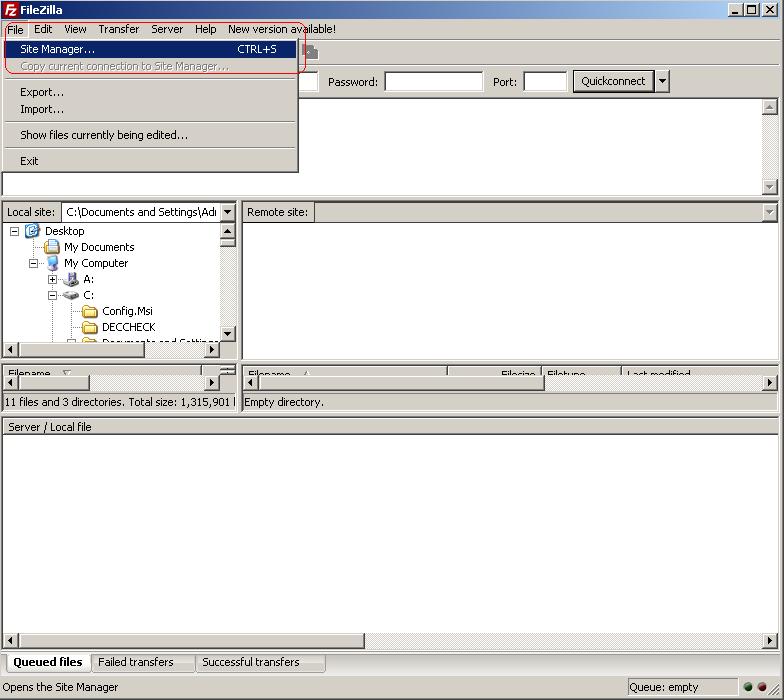Choose Import... in the File menu
784x700 pixels.
pos(150,109)
